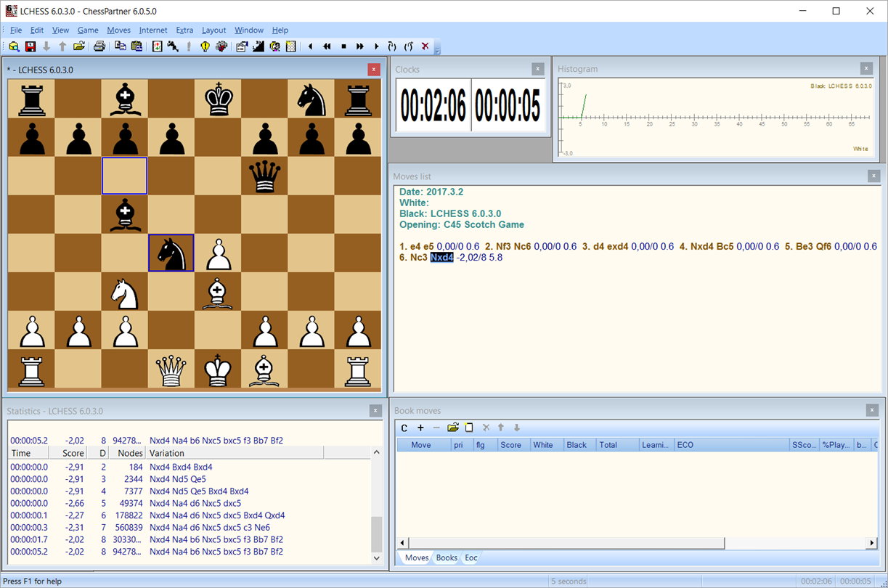Image resolution: width=888 pixels, height=588 pixels.
Task: Close the Book moves panel
Action: pyautogui.click(x=872, y=410)
